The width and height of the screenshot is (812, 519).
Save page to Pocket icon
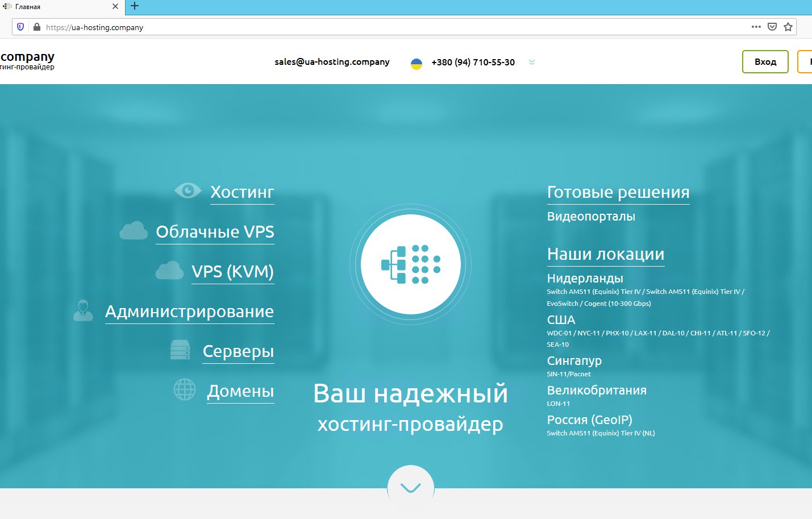click(772, 27)
